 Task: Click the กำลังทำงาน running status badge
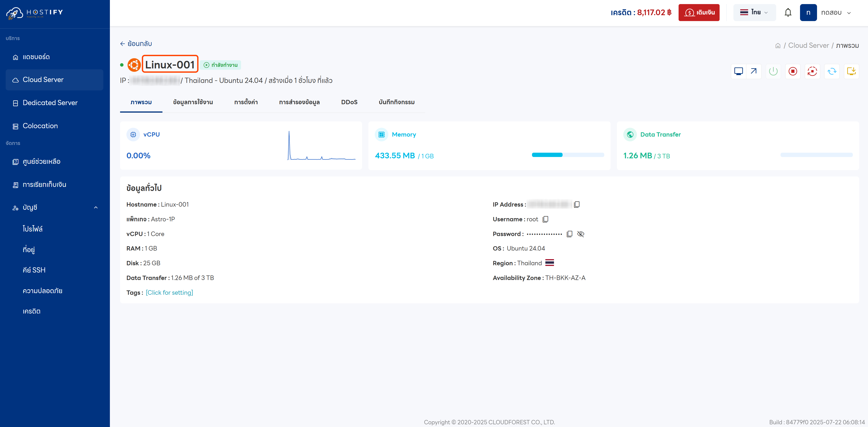[x=221, y=65]
